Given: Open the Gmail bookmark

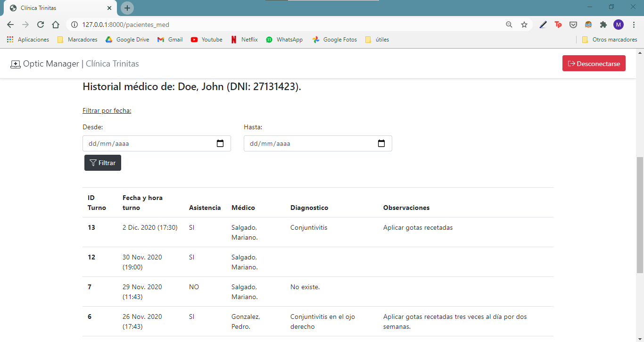Looking at the screenshot, I should pyautogui.click(x=170, y=40).
